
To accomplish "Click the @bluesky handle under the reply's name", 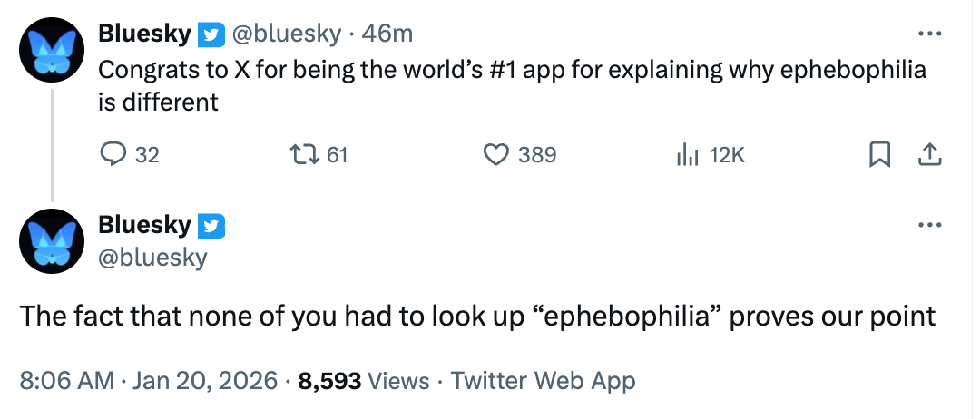I will [152, 258].
